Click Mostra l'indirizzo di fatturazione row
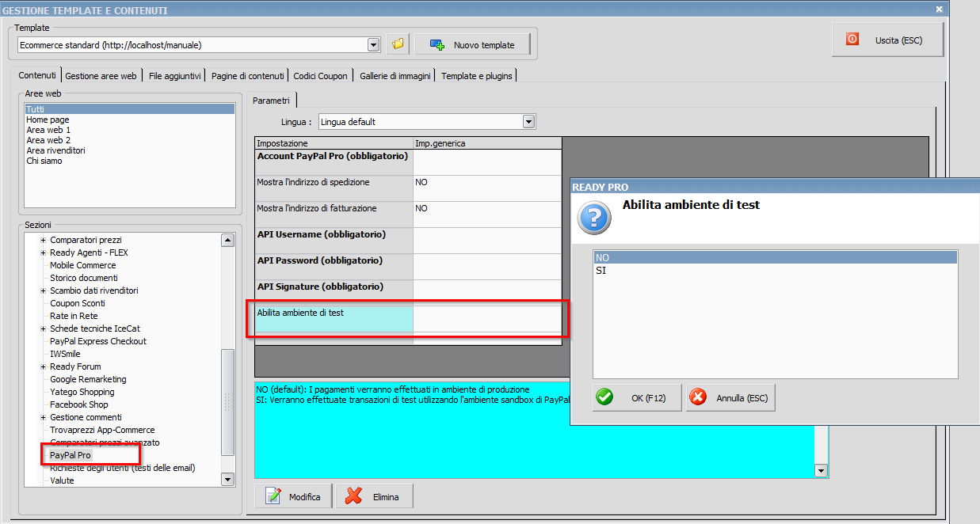This screenshot has height=524, width=980. pos(408,215)
